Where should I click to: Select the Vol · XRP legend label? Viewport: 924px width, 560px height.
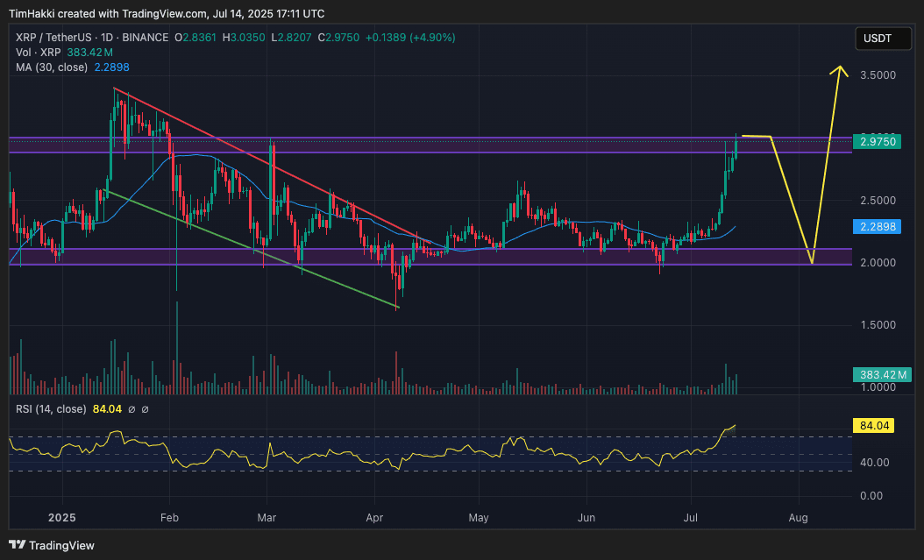[39, 53]
